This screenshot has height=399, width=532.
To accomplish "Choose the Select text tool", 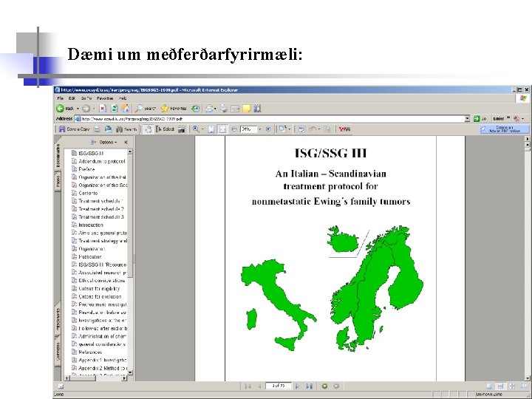I will tap(165, 129).
